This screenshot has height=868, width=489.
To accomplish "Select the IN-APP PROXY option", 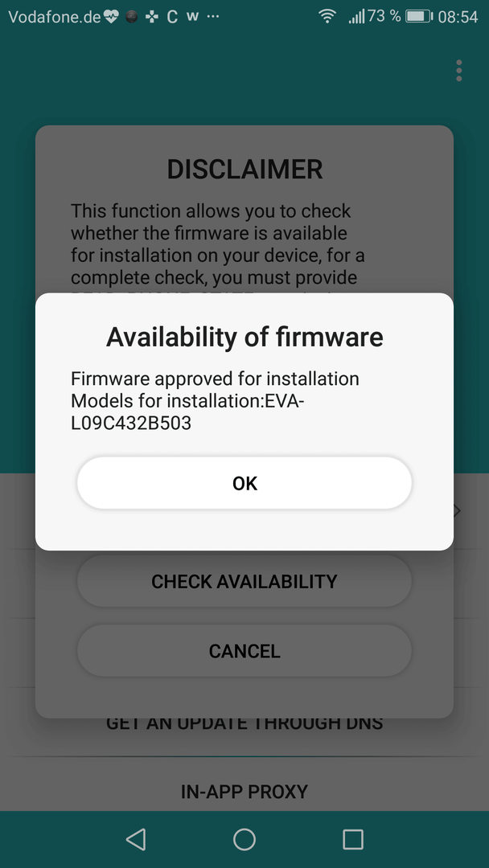I will click(x=244, y=791).
